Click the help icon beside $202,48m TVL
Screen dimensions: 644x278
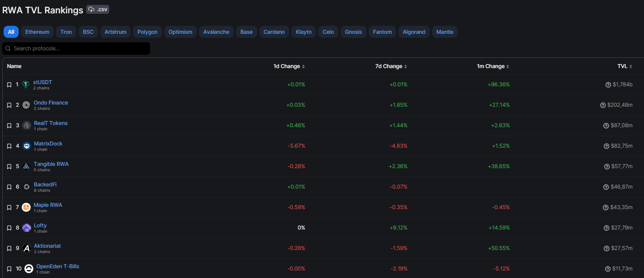click(603, 105)
